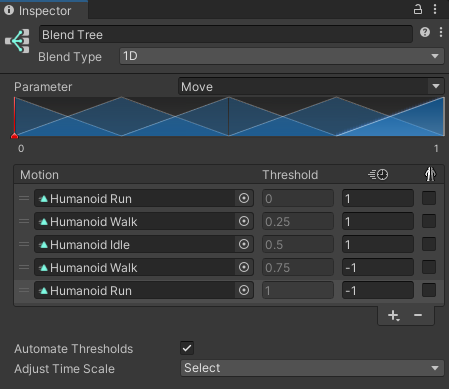The image size is (449, 389).
Task: Open the Inspector tab options menu
Action: [435, 9]
